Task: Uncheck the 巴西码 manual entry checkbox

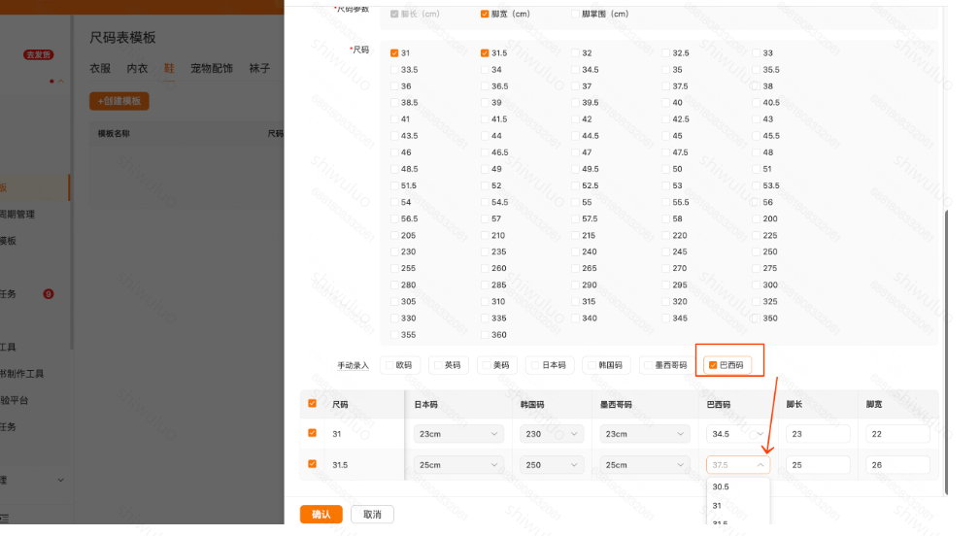Action: pyautogui.click(x=713, y=365)
